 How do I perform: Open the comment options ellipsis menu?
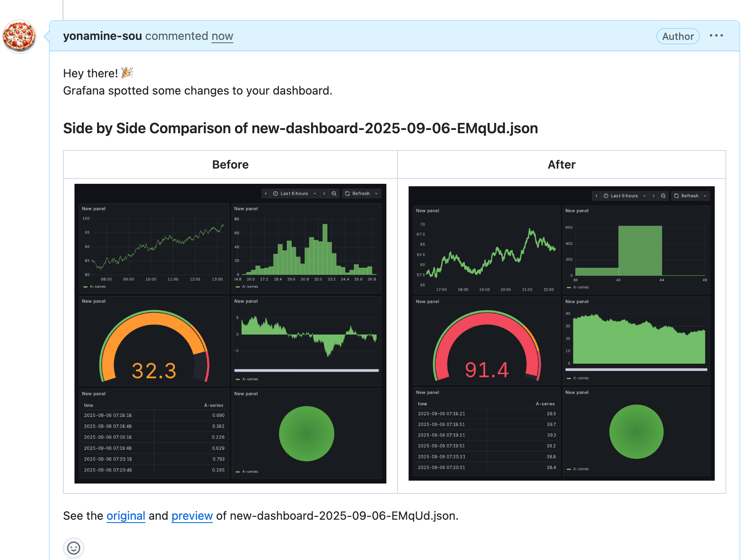tap(716, 36)
